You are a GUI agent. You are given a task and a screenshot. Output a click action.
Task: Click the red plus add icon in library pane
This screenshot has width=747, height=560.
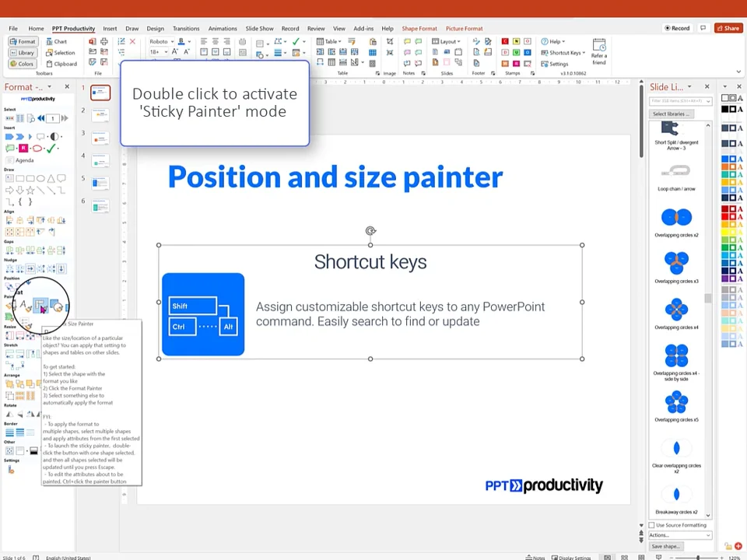pos(738,546)
